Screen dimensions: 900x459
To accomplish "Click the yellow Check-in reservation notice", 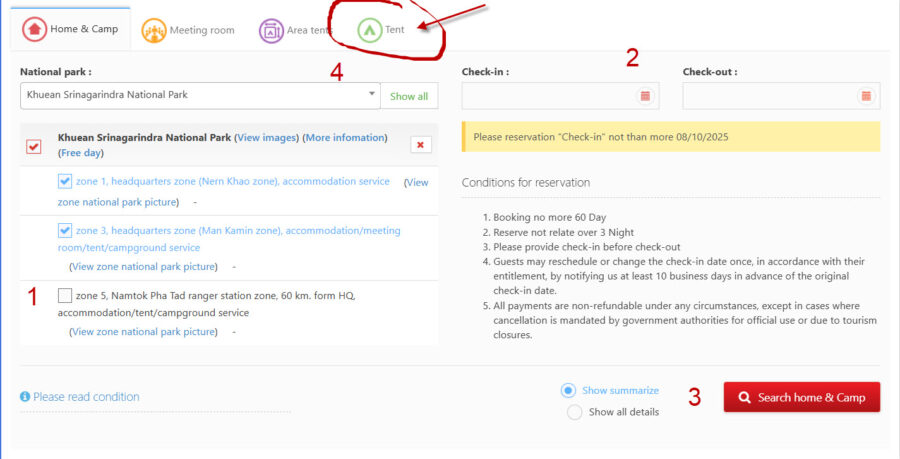I will (x=671, y=137).
